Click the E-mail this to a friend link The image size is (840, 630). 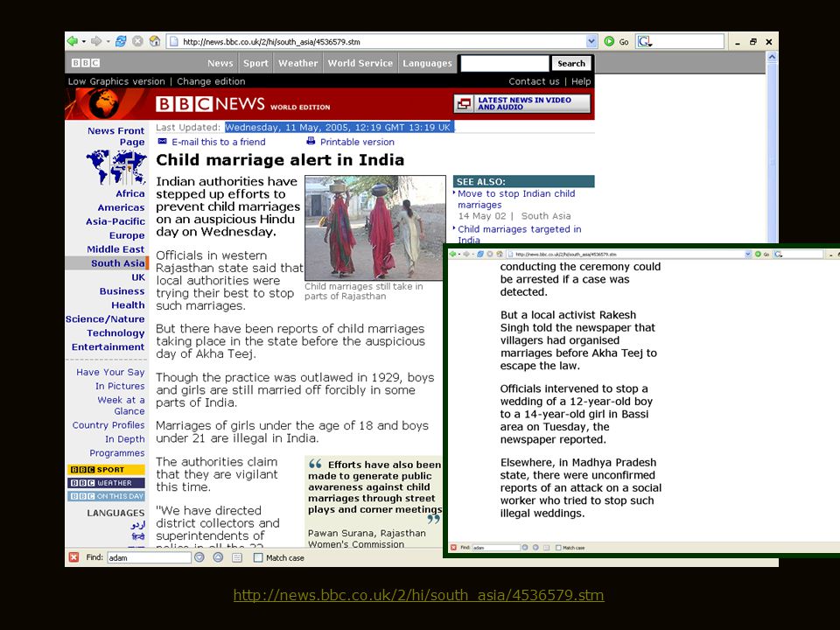(x=219, y=142)
